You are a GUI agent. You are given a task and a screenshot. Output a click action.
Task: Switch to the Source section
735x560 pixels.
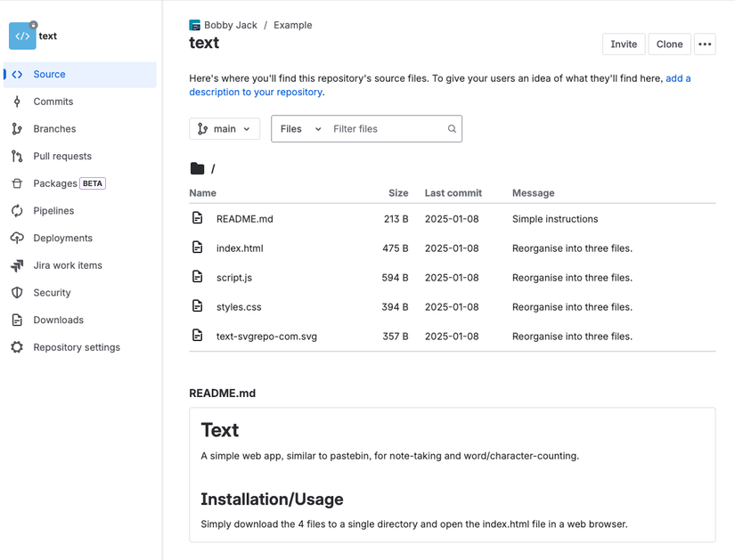click(50, 76)
